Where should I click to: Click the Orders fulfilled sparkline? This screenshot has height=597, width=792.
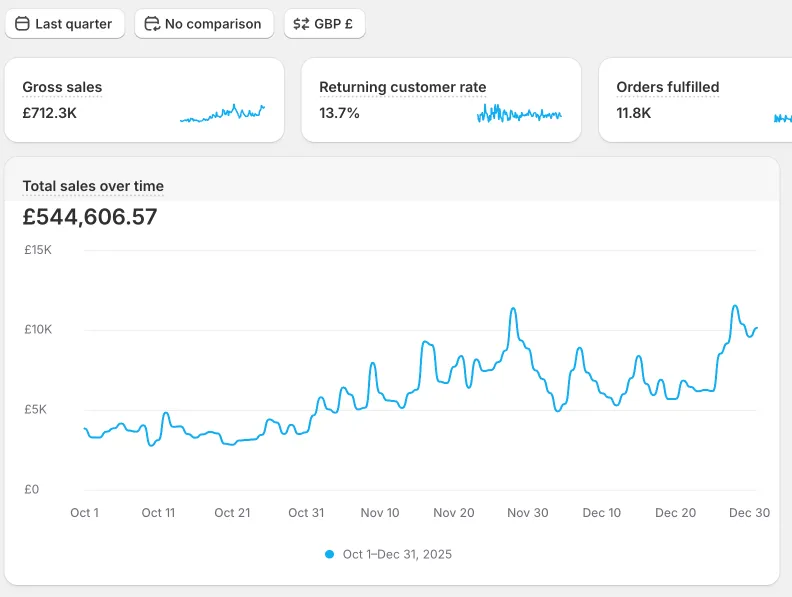pos(782,118)
